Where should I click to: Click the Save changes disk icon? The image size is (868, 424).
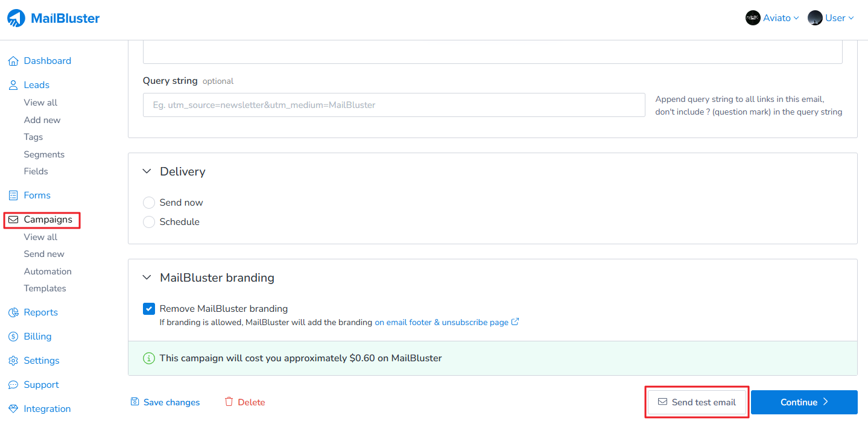135,402
